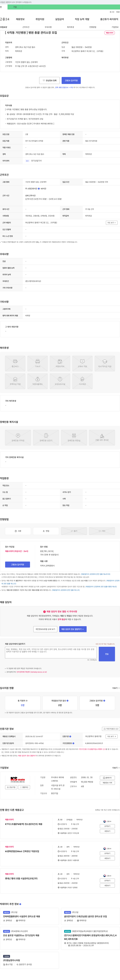Screen dimensions: 120x980
Task: Open the kt광화문빌딩West job posting
Action: 22,851
